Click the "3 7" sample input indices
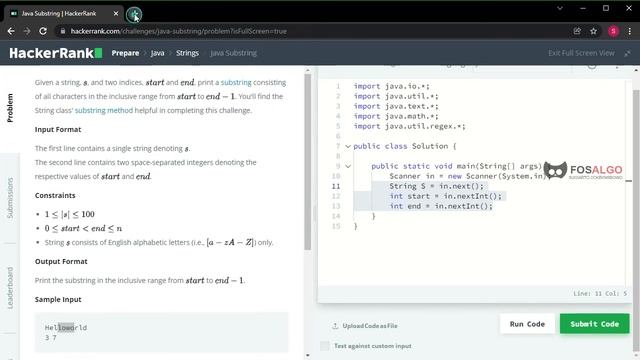The width and height of the screenshot is (640, 360). coord(51,338)
